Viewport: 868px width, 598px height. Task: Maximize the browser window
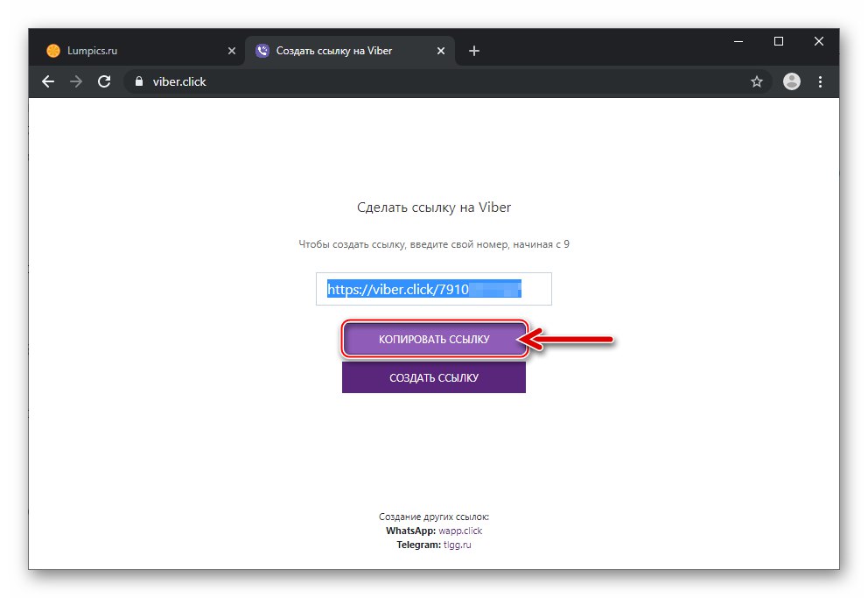(x=779, y=41)
